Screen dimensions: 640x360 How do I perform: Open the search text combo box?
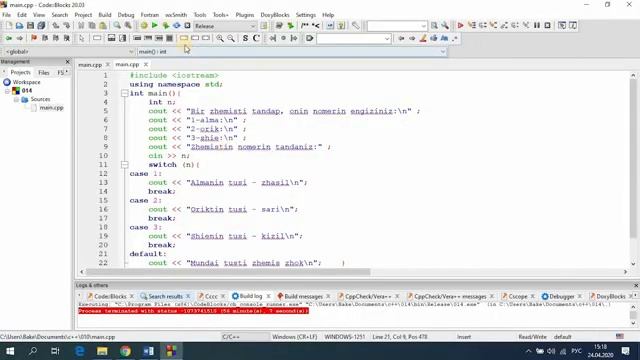click(397, 26)
